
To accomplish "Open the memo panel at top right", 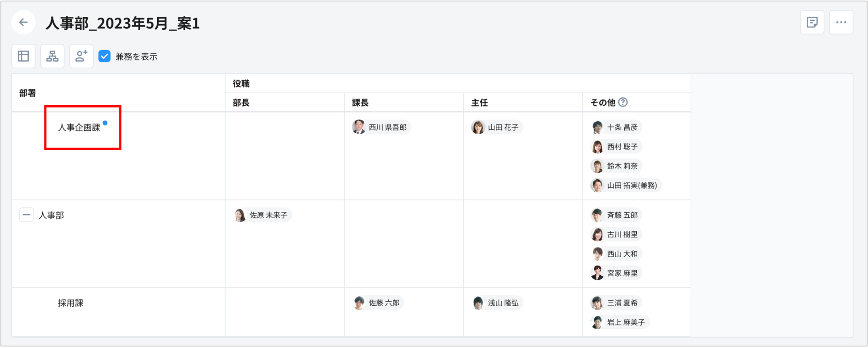I will click(x=812, y=22).
